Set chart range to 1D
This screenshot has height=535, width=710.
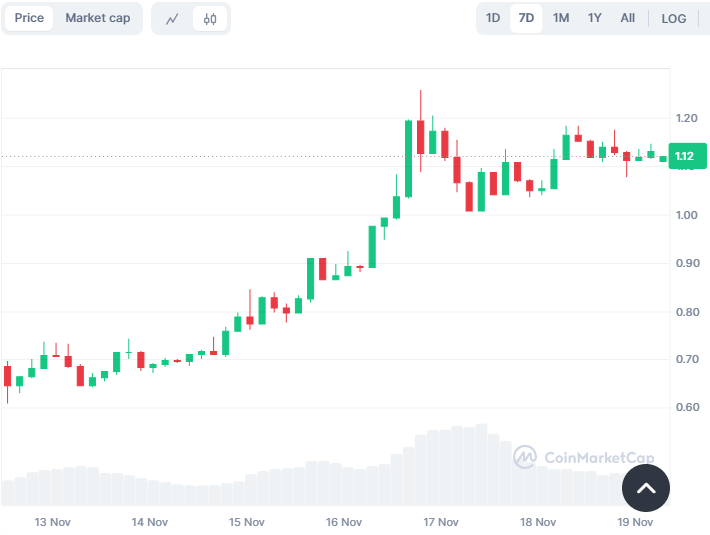pyautogui.click(x=493, y=18)
